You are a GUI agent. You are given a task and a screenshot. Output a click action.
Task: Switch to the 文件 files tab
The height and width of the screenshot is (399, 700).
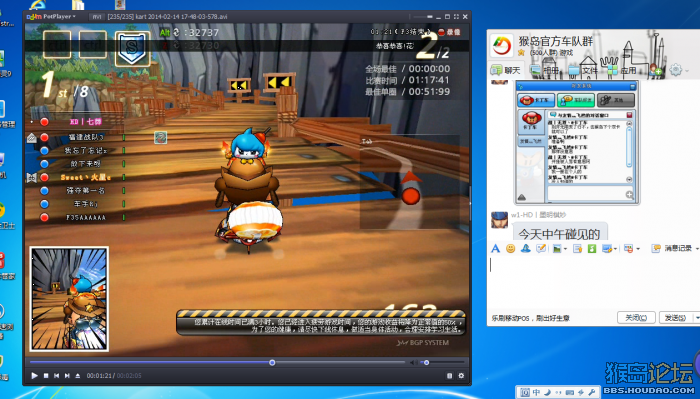pos(583,70)
